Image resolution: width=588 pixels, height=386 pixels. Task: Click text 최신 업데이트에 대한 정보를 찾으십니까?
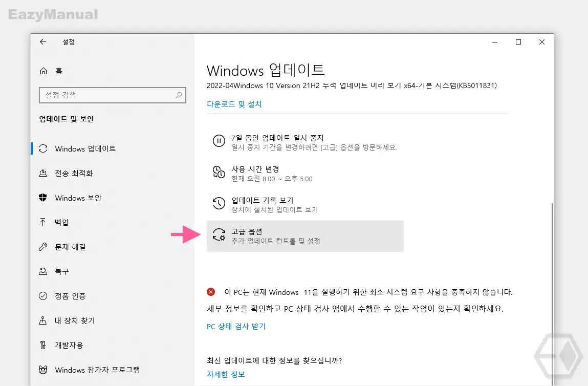(x=274, y=360)
